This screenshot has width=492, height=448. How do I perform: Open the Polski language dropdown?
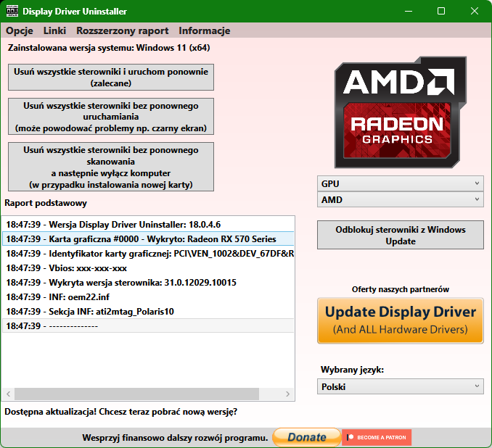[x=400, y=386]
